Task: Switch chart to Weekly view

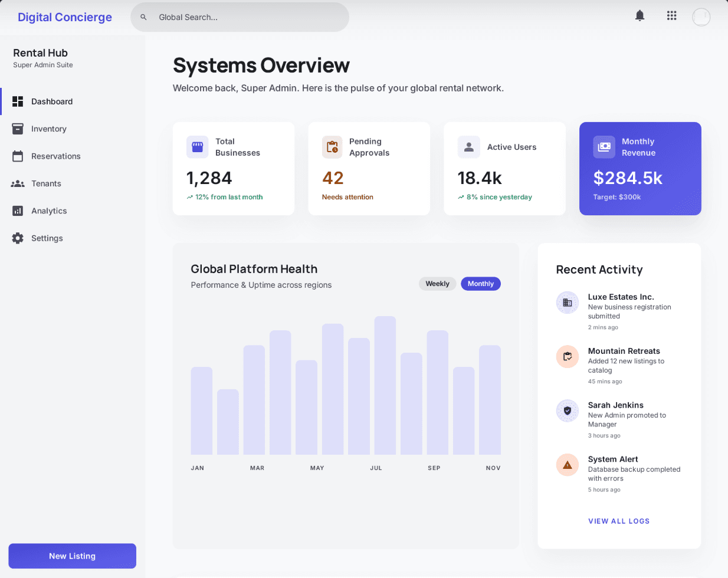Action: point(437,284)
